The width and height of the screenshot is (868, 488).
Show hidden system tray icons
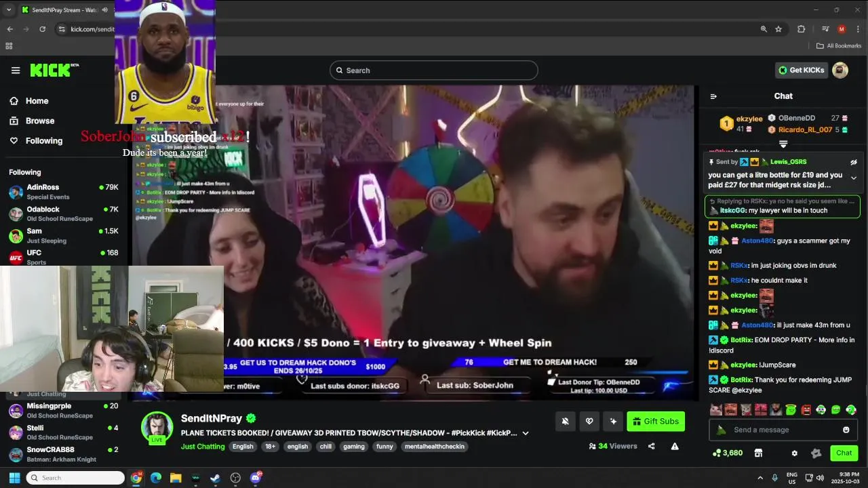(760, 478)
